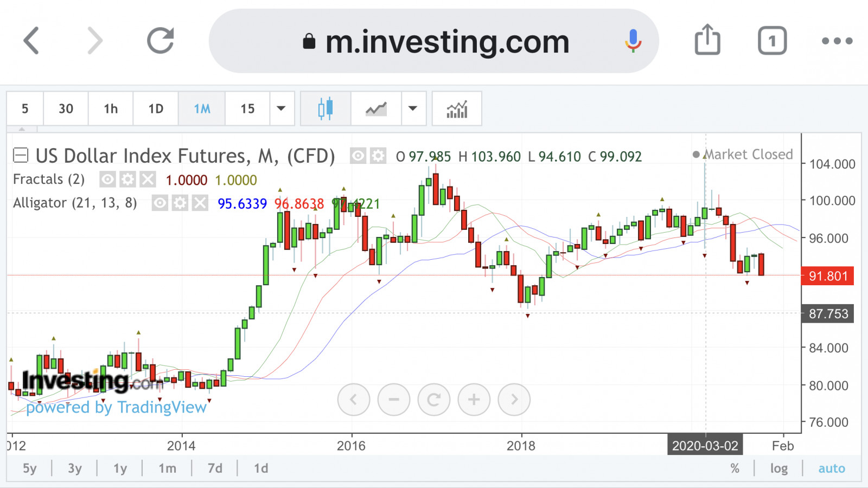This screenshot has width=868, height=488.
Task: Open the chart style dropdown arrow
Action: pyautogui.click(x=413, y=108)
